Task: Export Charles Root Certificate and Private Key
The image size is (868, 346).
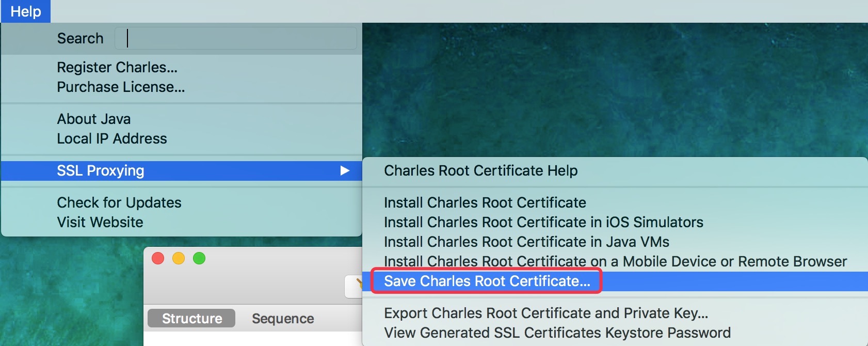Action: (546, 313)
